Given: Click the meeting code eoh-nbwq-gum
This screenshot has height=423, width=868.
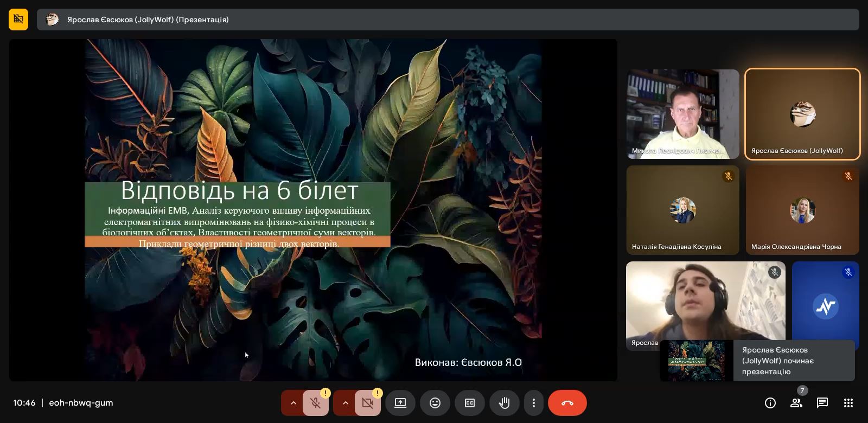Looking at the screenshot, I should coord(81,403).
